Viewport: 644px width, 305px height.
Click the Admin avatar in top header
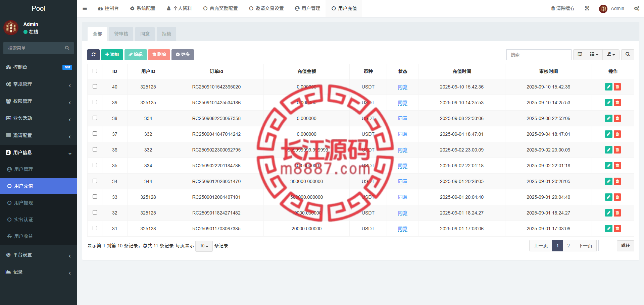(x=603, y=9)
